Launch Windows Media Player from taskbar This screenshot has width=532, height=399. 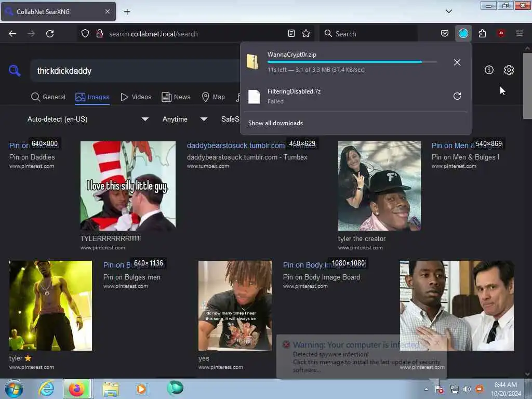coord(141,389)
